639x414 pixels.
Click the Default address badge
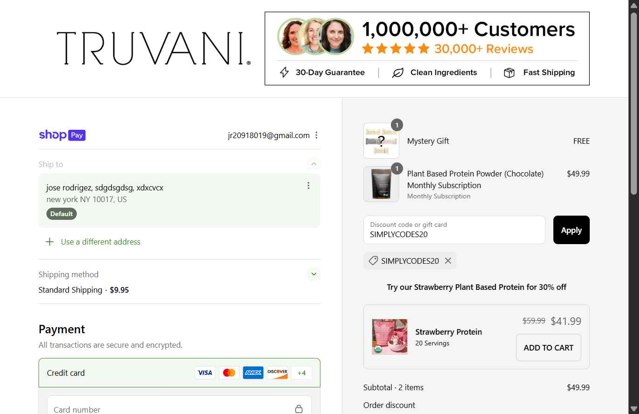click(62, 214)
